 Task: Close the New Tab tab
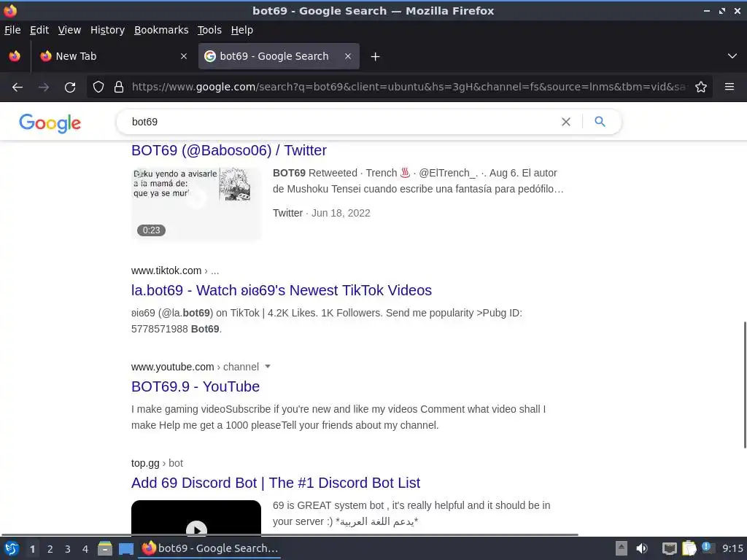click(183, 56)
